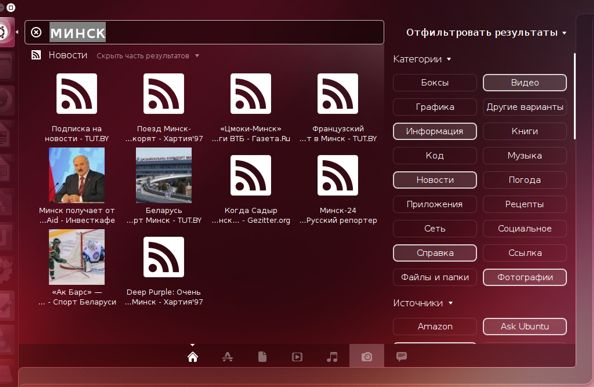
Task: Disable the Фотографии category filter
Action: [x=525, y=277]
